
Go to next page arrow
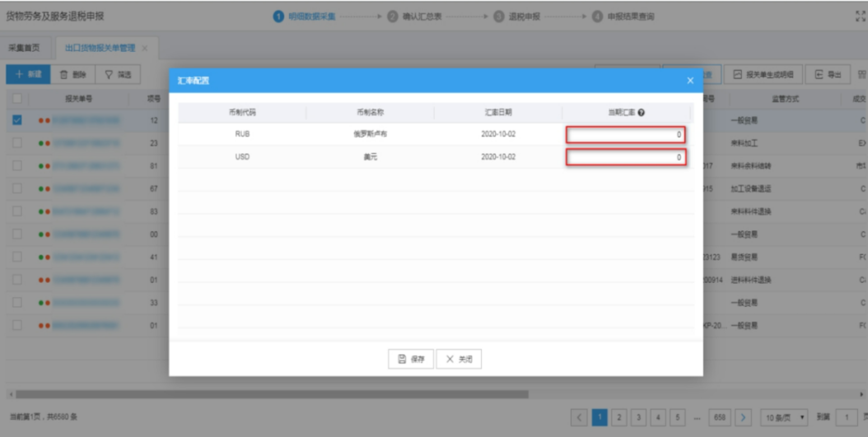[x=743, y=416]
